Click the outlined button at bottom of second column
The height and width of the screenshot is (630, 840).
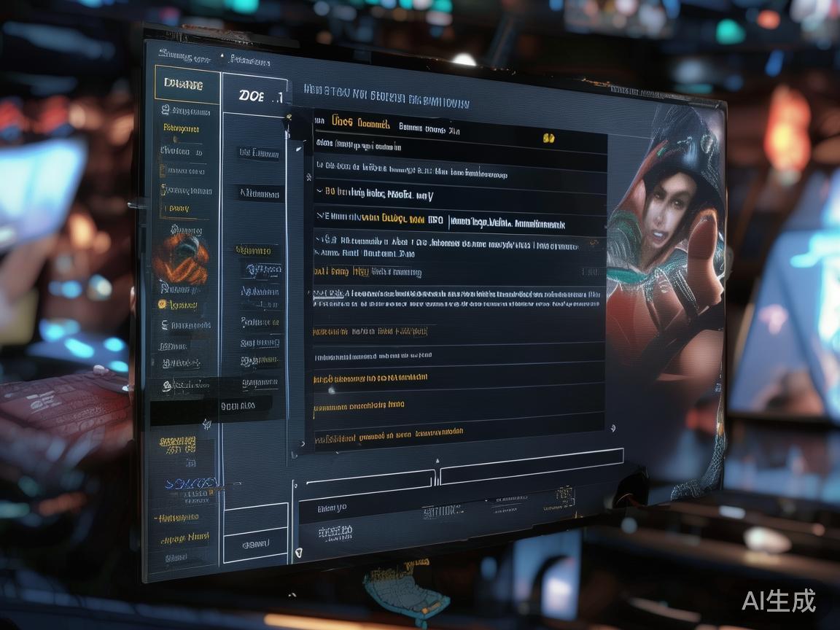pos(255,544)
